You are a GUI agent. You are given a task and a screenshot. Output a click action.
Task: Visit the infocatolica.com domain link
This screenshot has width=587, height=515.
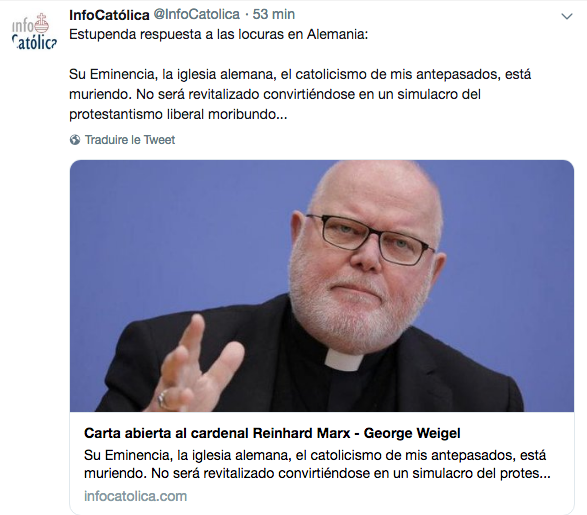(x=135, y=496)
